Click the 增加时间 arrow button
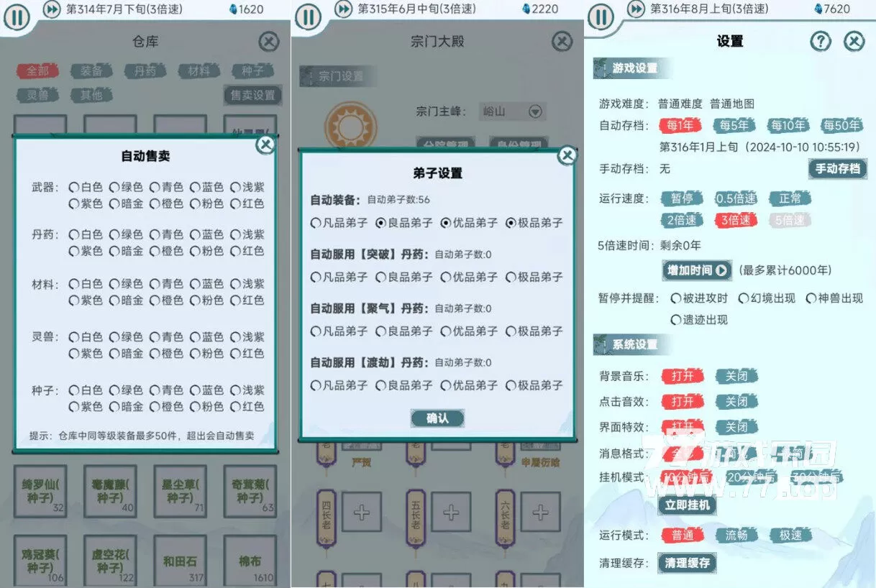This screenshot has height=588, width=876. tap(696, 270)
